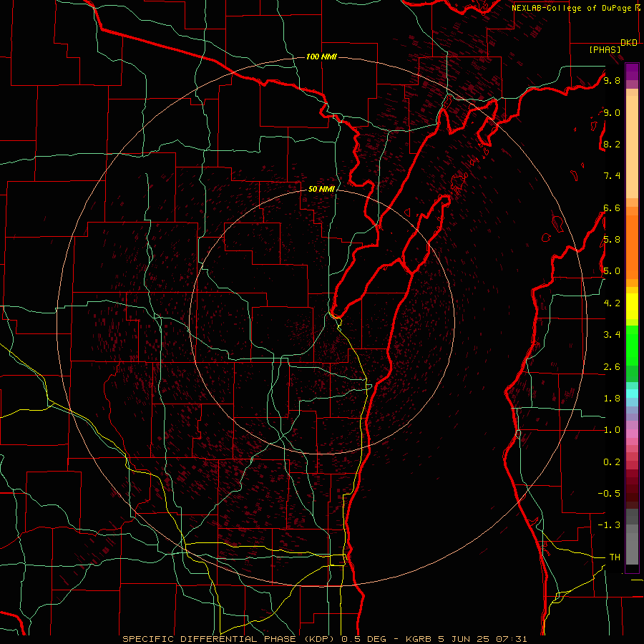
Task: Click "SPECIFIC DIFFERENTIAL PHASE (KDP)" product title
Action: click(229, 639)
